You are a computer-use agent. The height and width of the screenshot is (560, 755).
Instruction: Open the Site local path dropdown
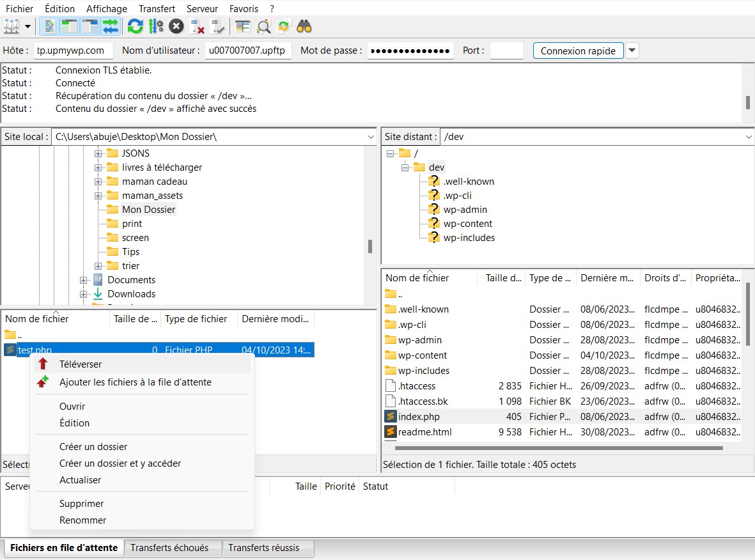point(371,137)
